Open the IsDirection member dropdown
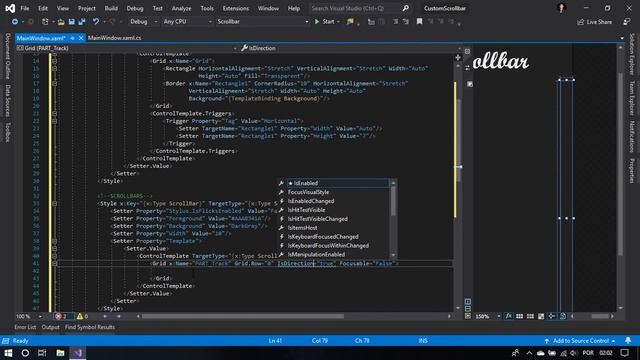640x360 pixels. (350, 48)
